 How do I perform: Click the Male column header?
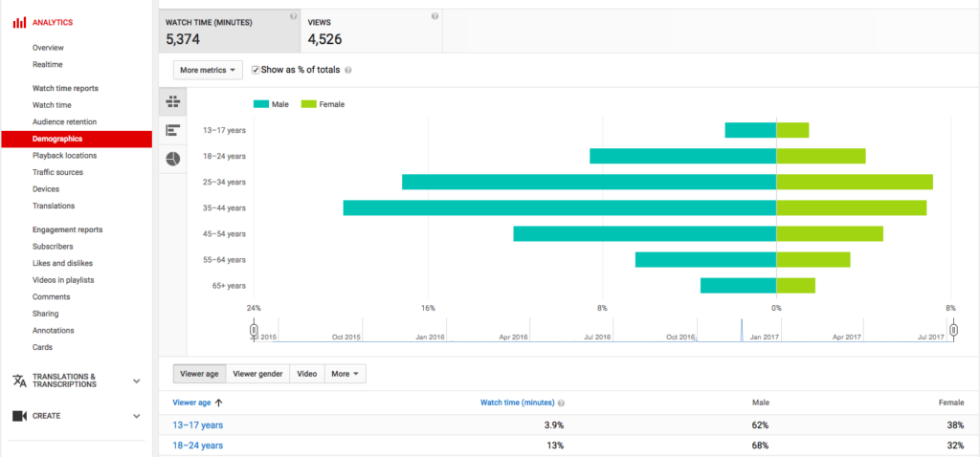pyautogui.click(x=761, y=403)
